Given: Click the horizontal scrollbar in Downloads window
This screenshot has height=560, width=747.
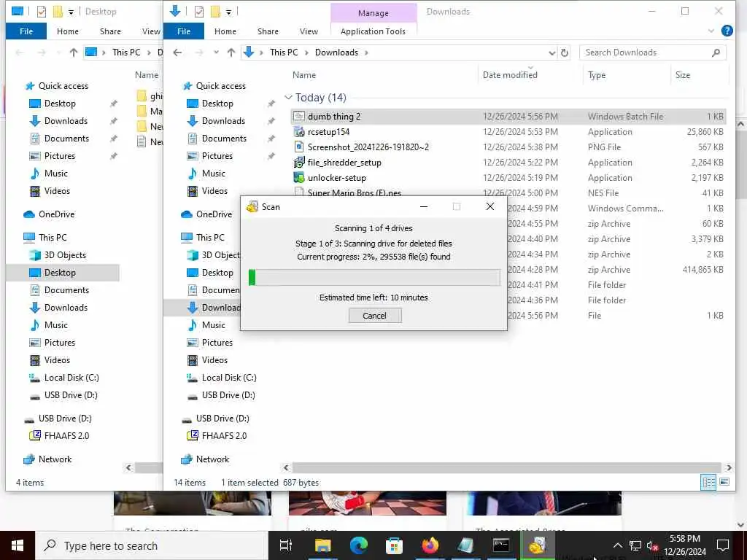Looking at the screenshot, I should click(x=506, y=467).
